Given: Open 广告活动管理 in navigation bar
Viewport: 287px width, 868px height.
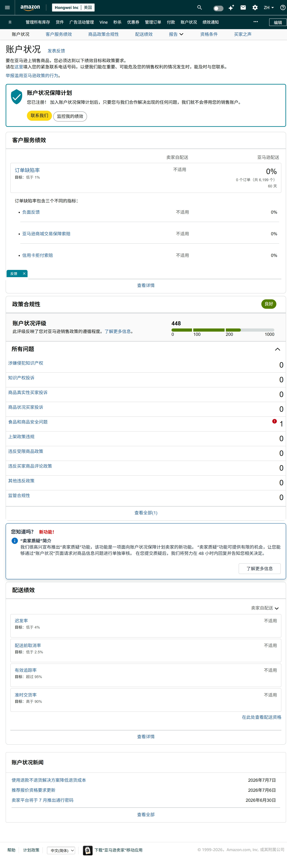Looking at the screenshot, I should [82, 22].
